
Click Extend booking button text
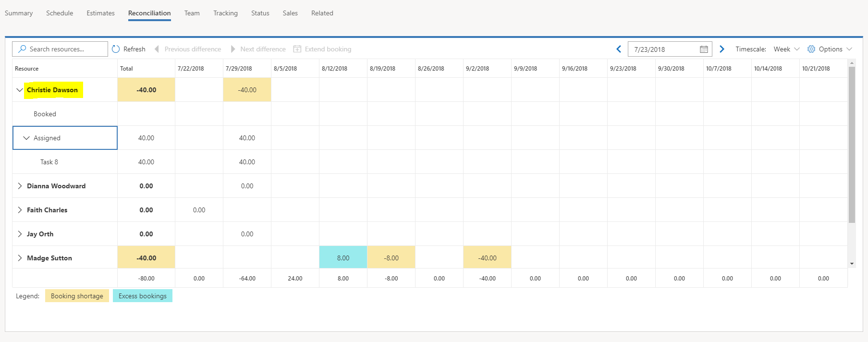[328, 49]
